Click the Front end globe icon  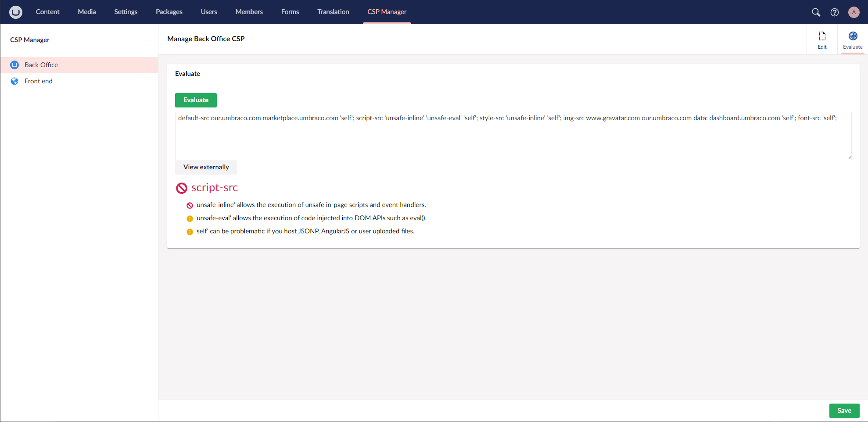click(x=14, y=81)
